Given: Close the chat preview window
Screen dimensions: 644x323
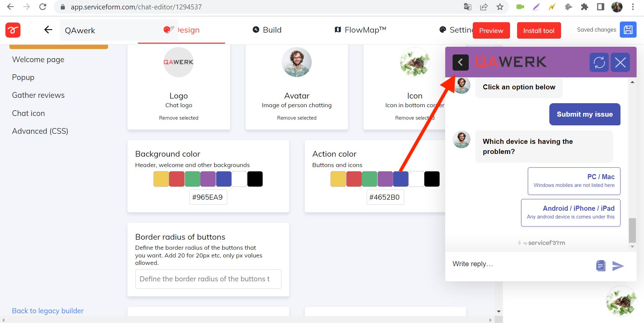Looking at the screenshot, I should tap(620, 62).
